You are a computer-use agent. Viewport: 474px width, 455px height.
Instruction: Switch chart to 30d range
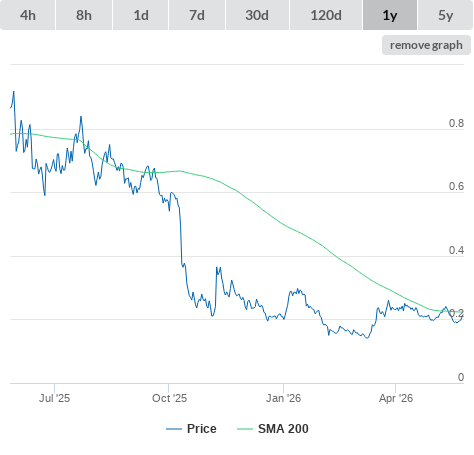257,15
